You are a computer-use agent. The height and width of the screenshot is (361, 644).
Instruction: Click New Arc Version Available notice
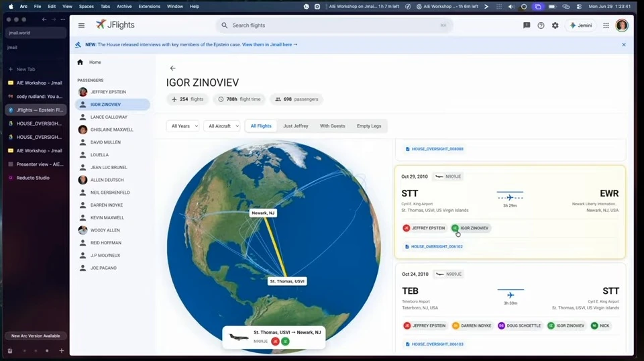[x=36, y=336]
